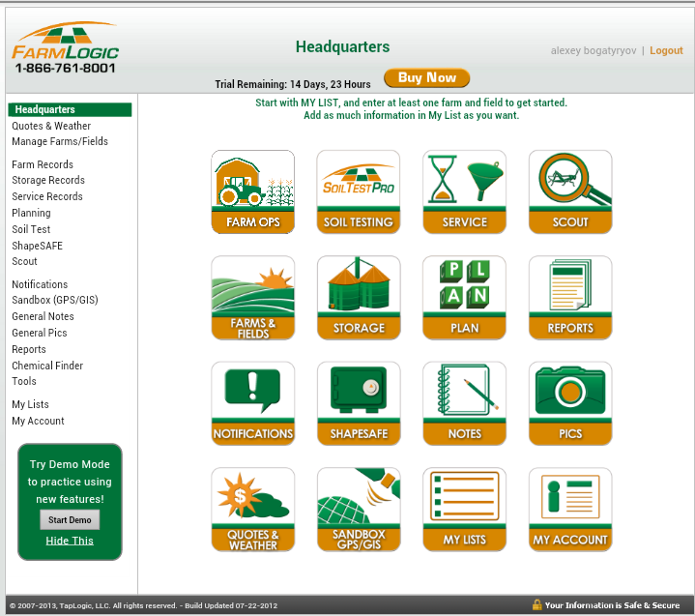Open Storage Records in sidebar
695x616 pixels.
pos(48,180)
